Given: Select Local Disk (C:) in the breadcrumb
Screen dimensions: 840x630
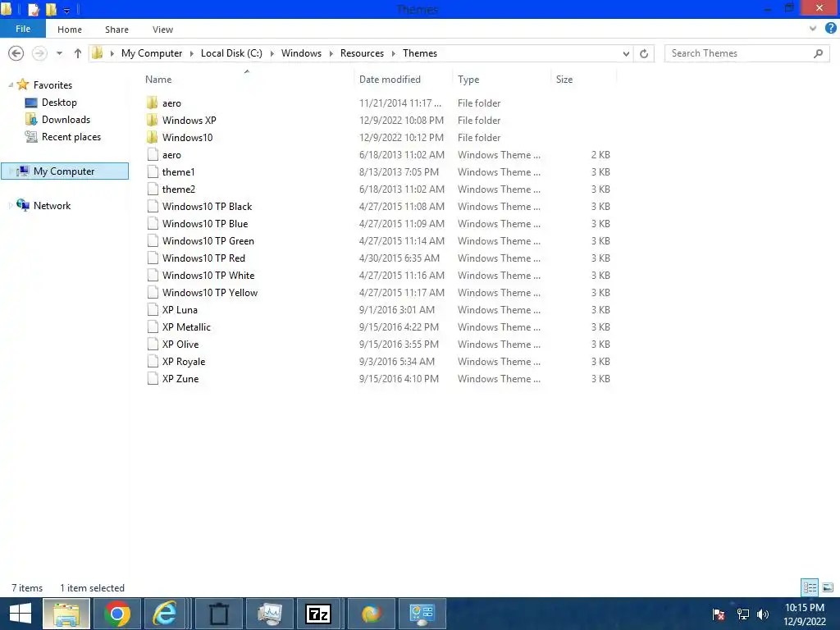Looking at the screenshot, I should [x=231, y=53].
